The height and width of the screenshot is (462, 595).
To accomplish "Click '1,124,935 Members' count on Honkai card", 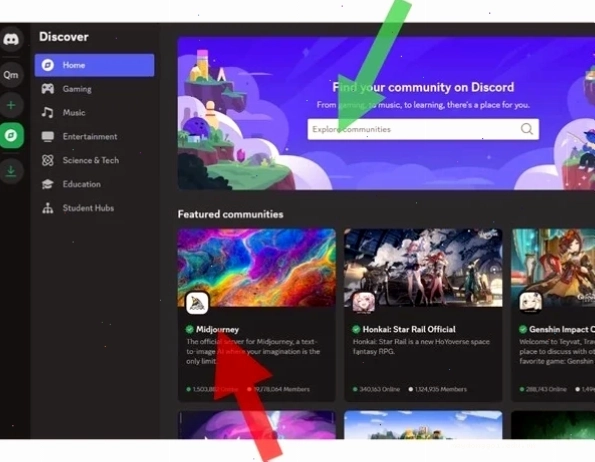I will [438, 389].
